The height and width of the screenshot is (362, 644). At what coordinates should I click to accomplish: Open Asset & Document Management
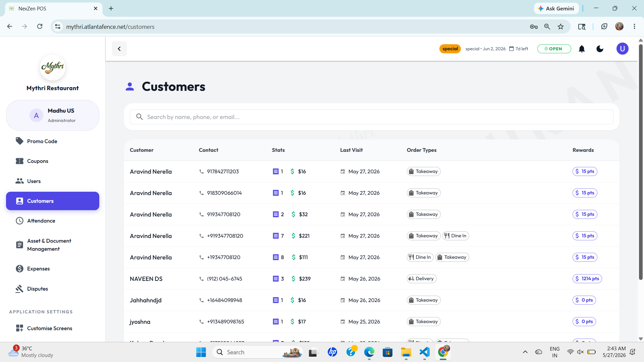(x=53, y=245)
